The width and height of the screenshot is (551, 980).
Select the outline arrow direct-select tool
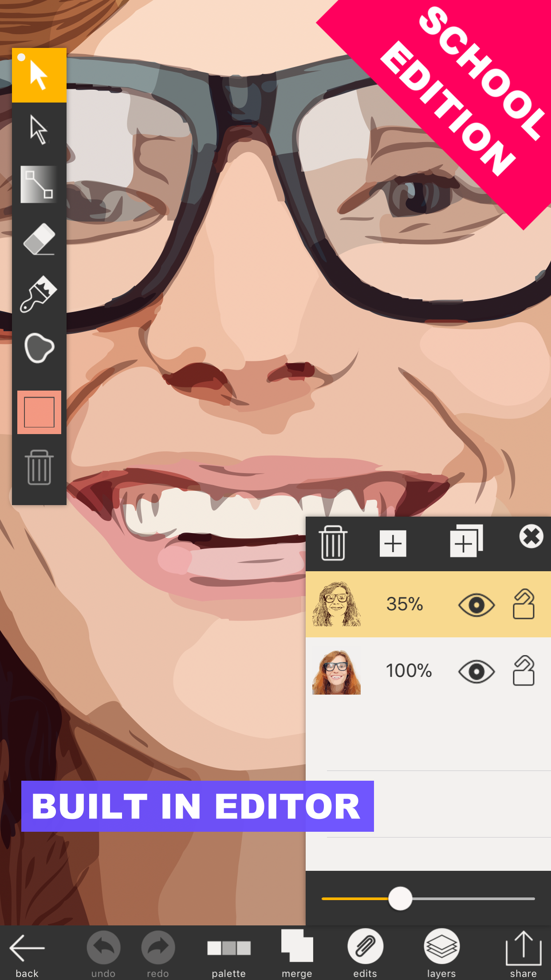(x=39, y=130)
